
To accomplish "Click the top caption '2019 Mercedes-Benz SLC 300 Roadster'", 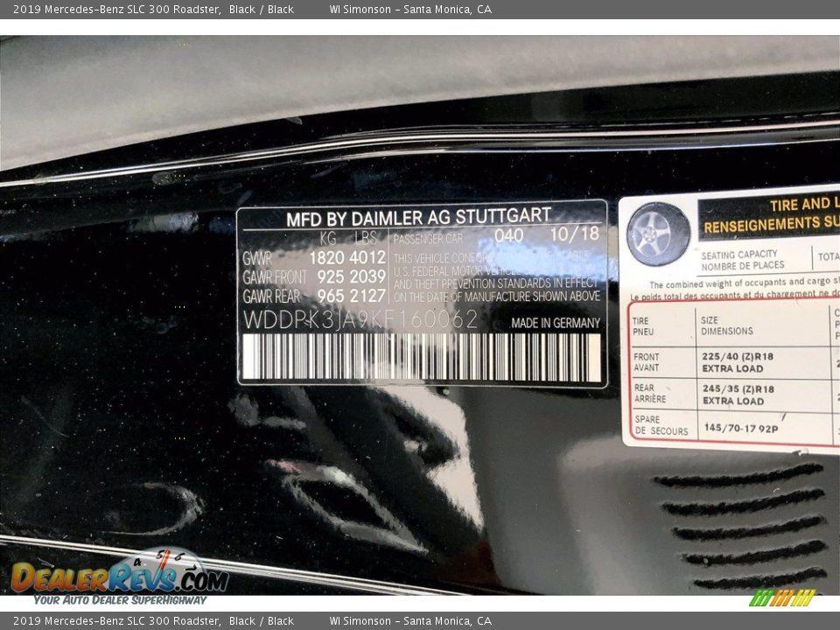I will pyautogui.click(x=116, y=9).
